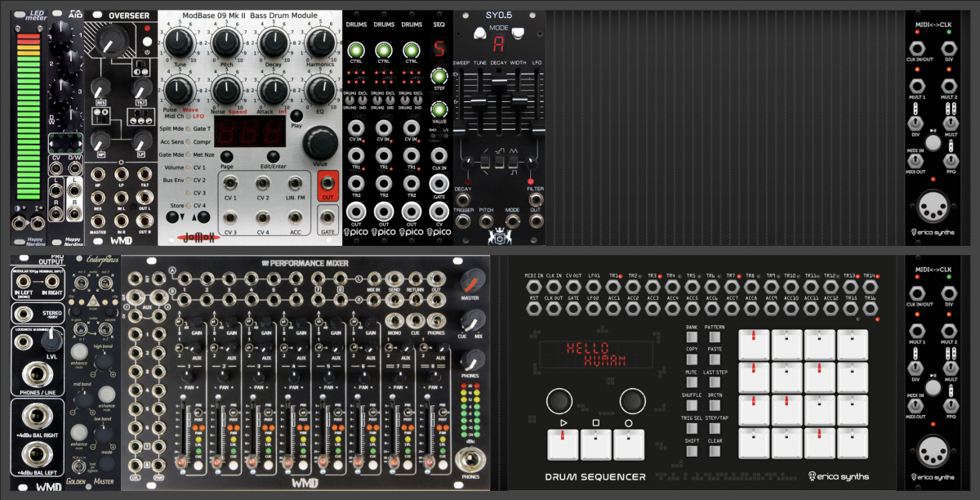Click the CV 1 jack on ModBase

(x=230, y=183)
